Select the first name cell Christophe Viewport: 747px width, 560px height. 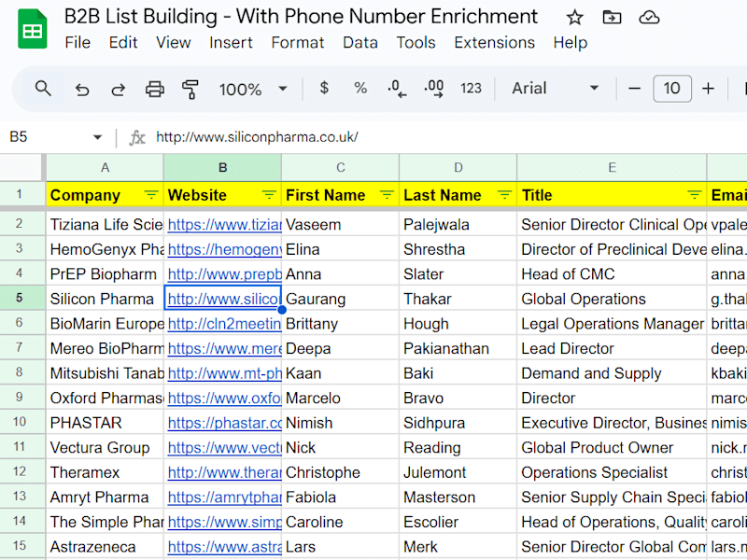tap(340, 471)
